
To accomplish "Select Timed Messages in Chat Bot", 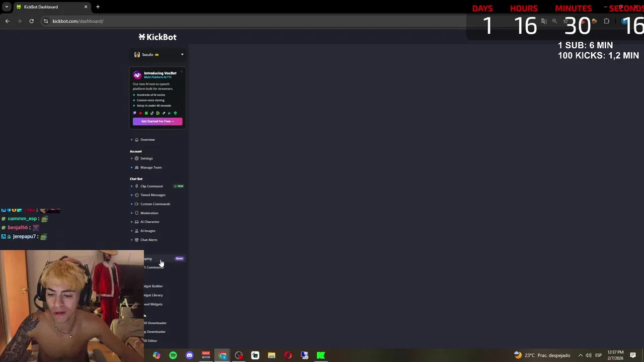I will pyautogui.click(x=153, y=195).
